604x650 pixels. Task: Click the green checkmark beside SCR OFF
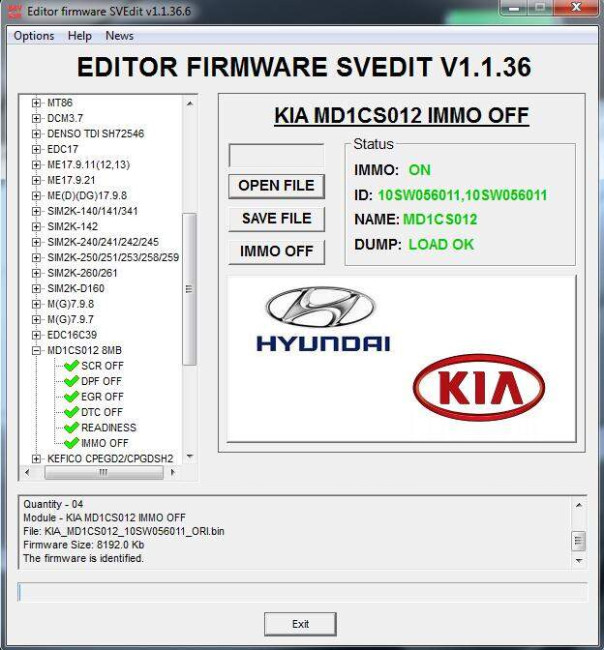pos(71,366)
